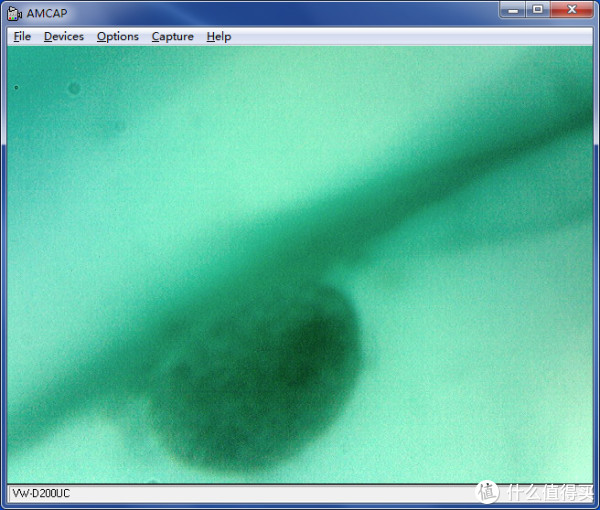Minimize the AMCAP window

tap(513, 10)
